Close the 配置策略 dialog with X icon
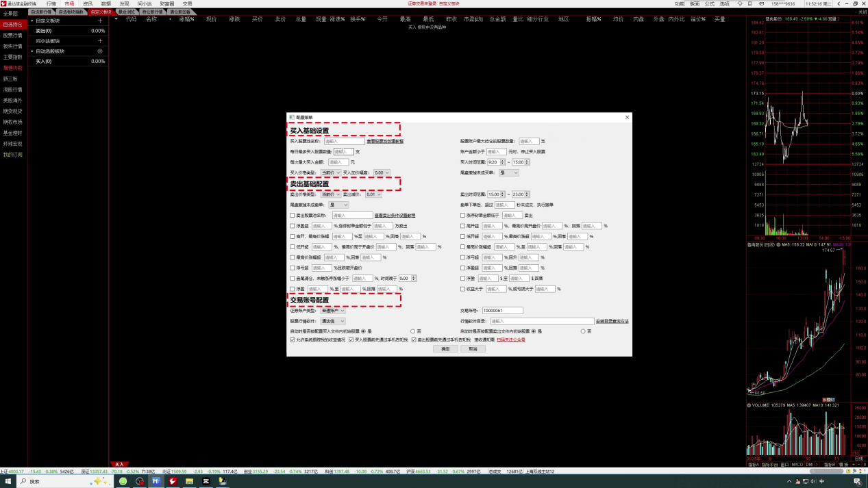The height and width of the screenshot is (488, 868). coord(627,118)
